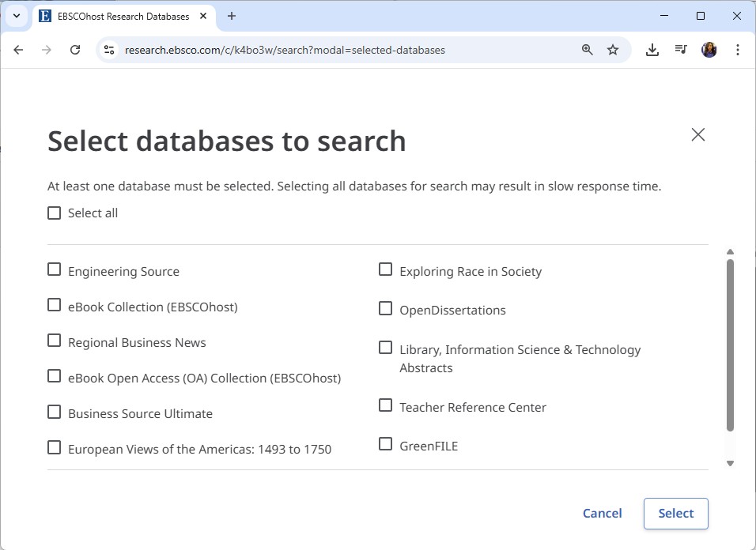Open the browser downloads icon
Viewport: 756px width, 550px height.
pos(652,50)
